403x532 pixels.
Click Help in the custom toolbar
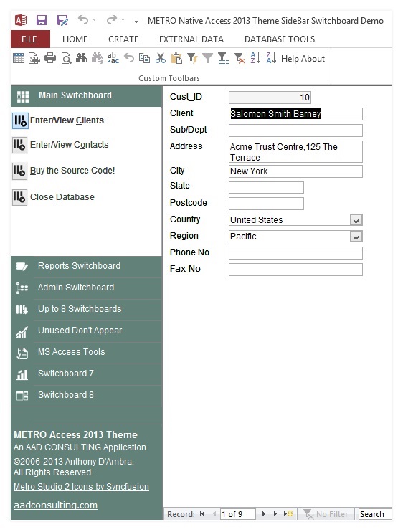[x=290, y=59]
